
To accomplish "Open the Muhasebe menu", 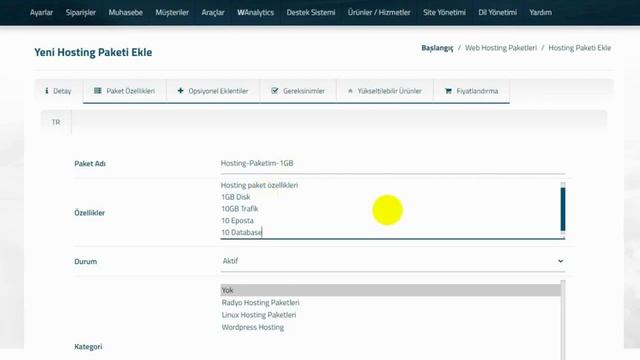I will [125, 13].
